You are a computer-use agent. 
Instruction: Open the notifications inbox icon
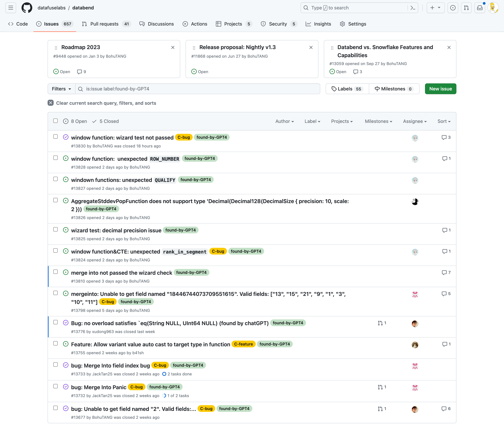pos(480,8)
